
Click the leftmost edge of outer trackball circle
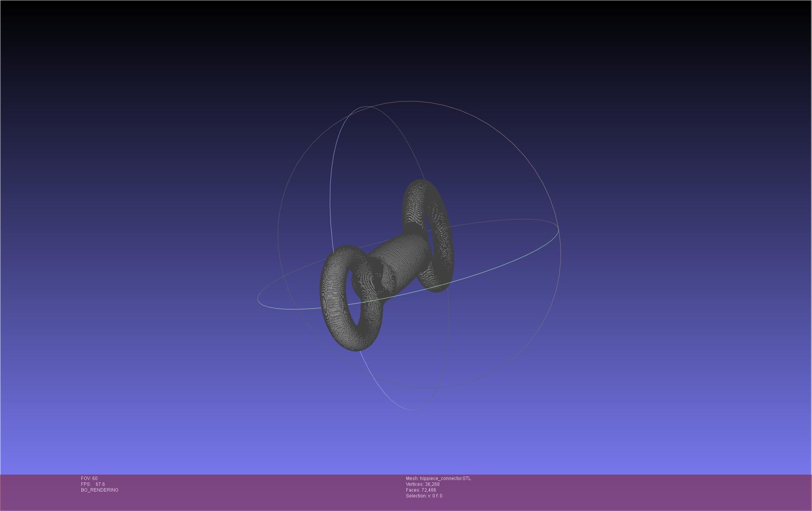click(278, 236)
